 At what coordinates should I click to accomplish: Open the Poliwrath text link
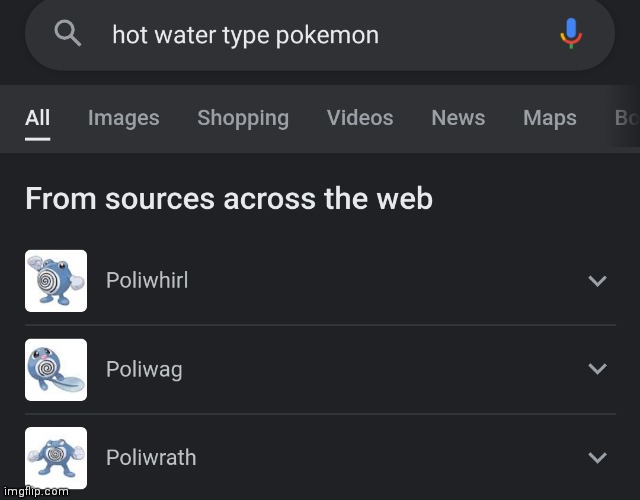(151, 458)
